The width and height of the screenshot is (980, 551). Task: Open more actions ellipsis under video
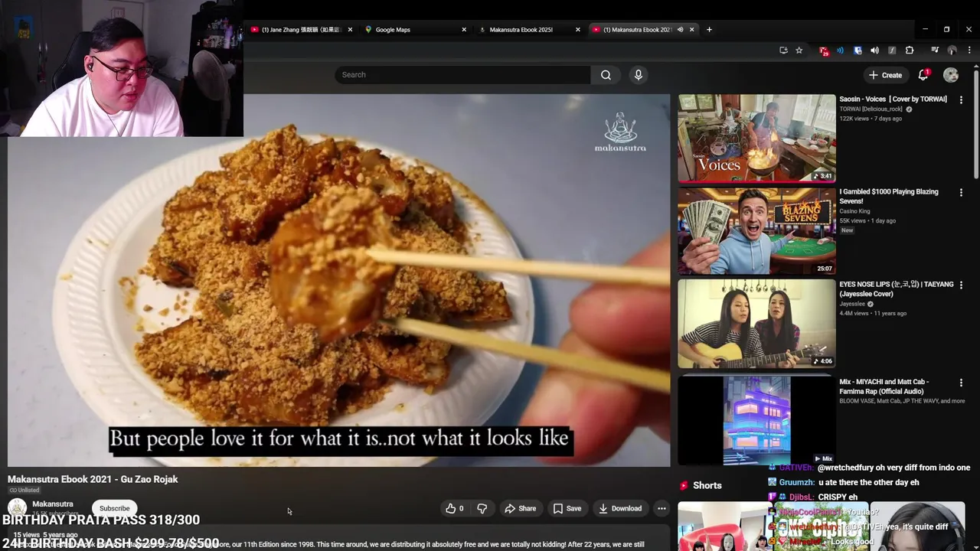tap(661, 508)
